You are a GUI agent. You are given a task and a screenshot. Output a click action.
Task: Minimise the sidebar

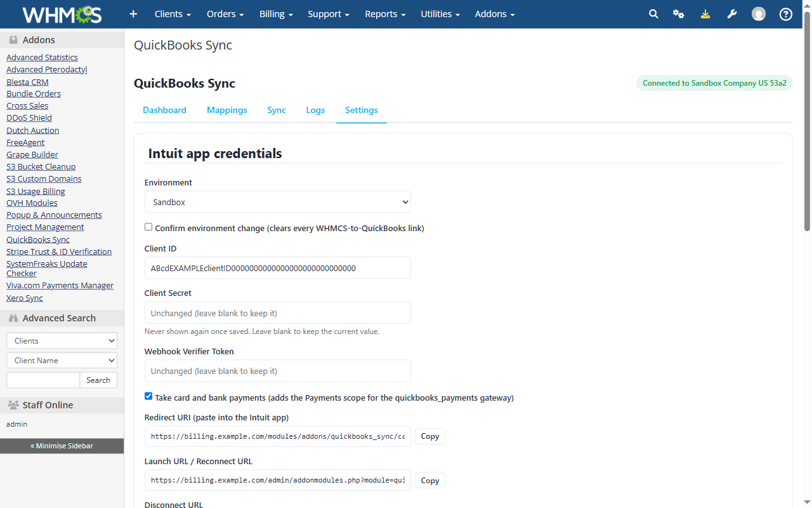point(62,446)
